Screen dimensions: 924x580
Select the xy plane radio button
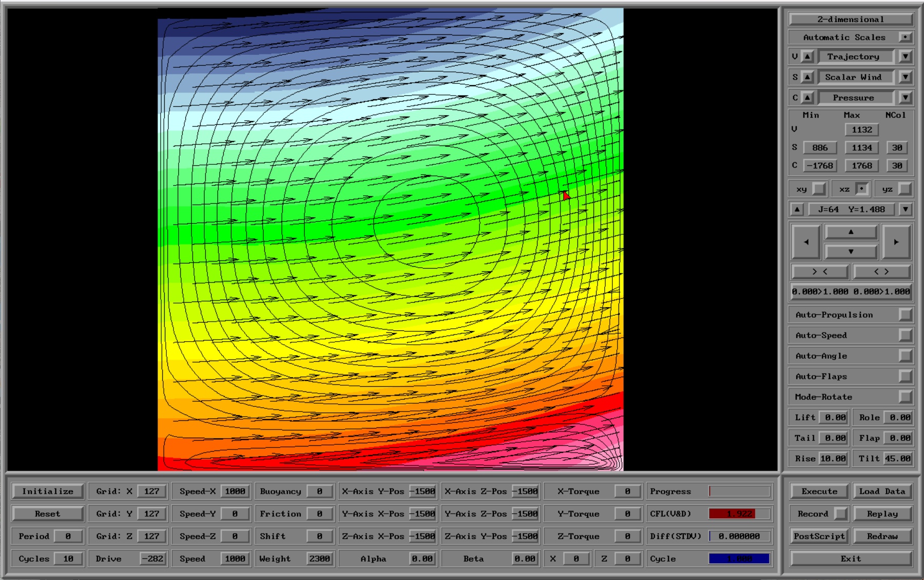pyautogui.click(x=819, y=189)
